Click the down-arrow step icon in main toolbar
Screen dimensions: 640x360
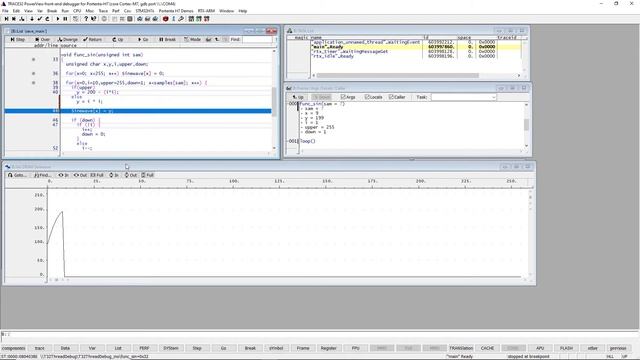pos(32,19)
